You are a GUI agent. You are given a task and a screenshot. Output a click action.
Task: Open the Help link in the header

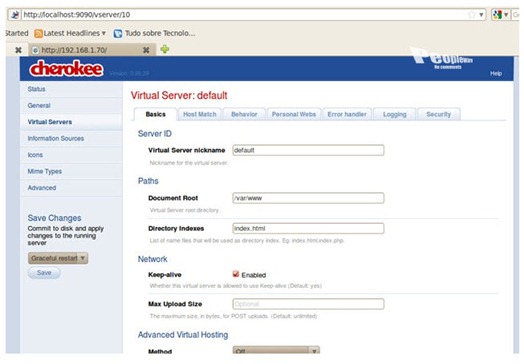click(x=496, y=73)
